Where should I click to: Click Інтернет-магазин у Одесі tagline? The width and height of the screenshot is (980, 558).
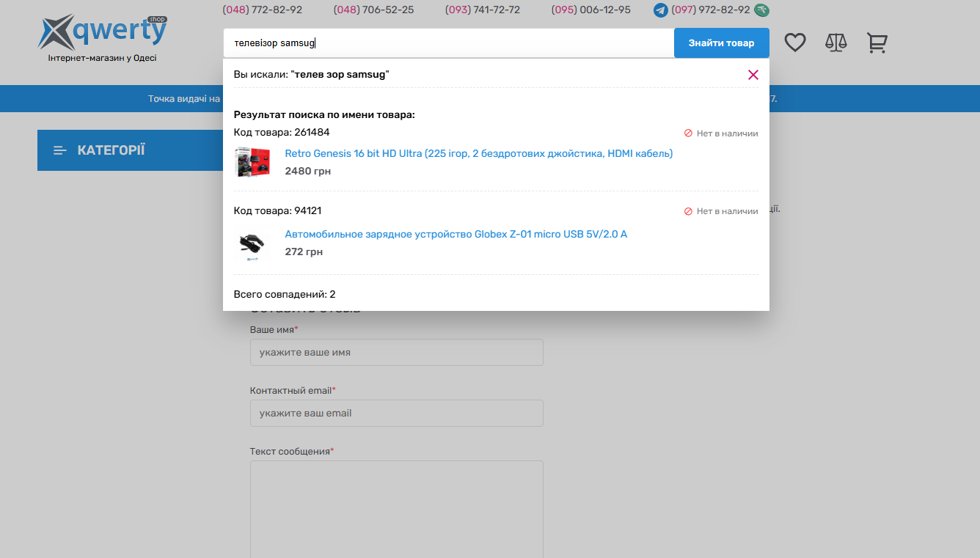coord(103,58)
